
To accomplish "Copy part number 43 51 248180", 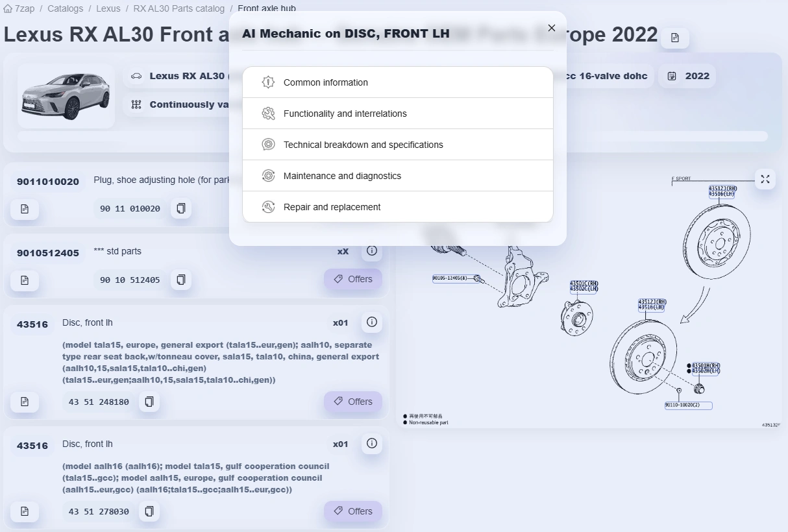I will tap(149, 402).
